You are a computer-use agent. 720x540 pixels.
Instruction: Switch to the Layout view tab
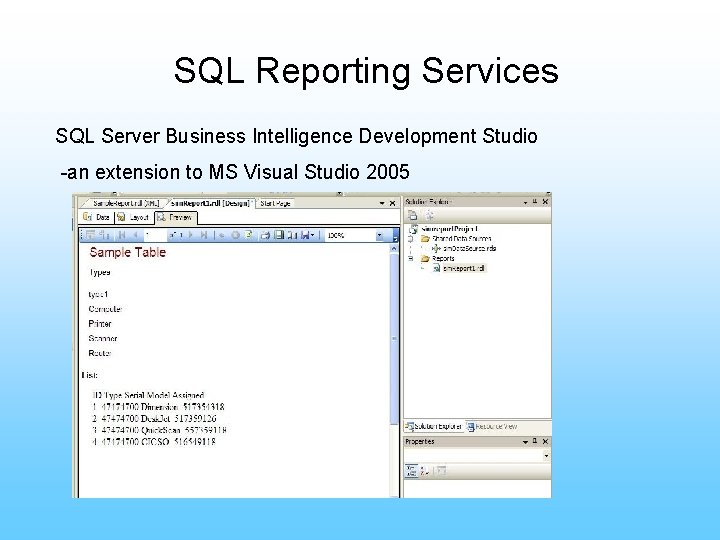(x=133, y=217)
